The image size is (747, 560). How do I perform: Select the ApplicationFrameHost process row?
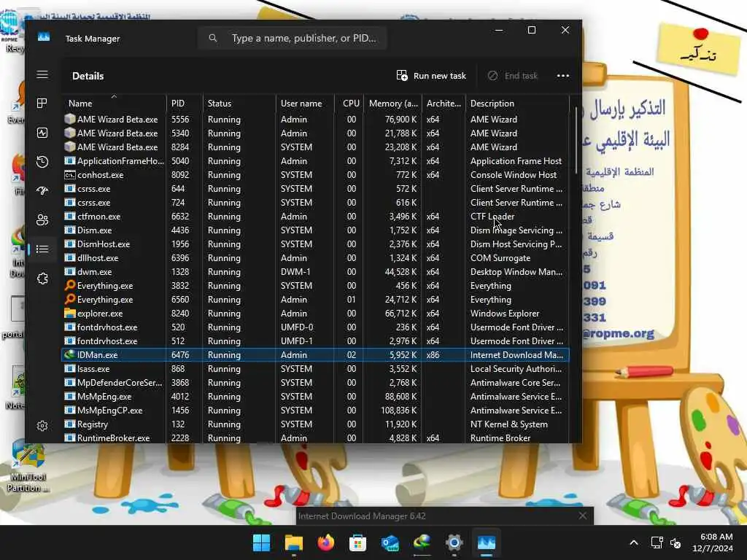coord(315,161)
